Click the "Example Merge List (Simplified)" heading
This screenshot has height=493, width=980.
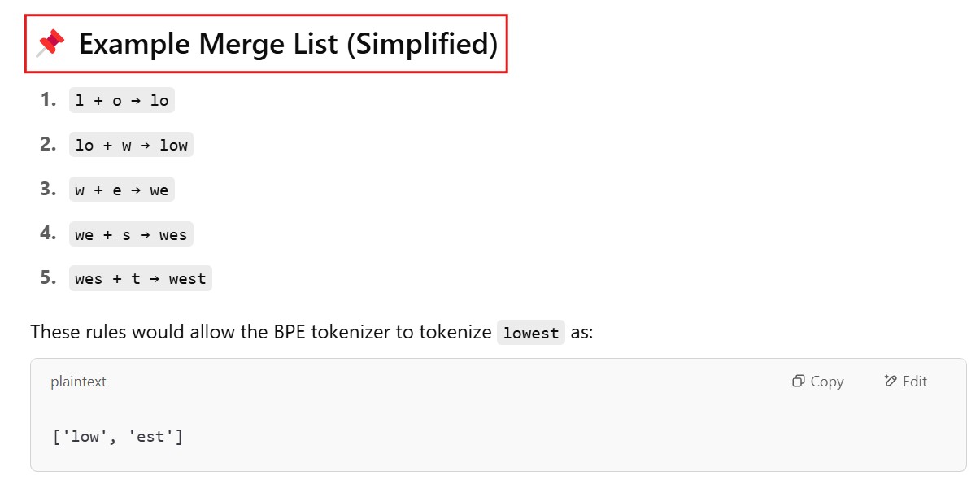[288, 44]
